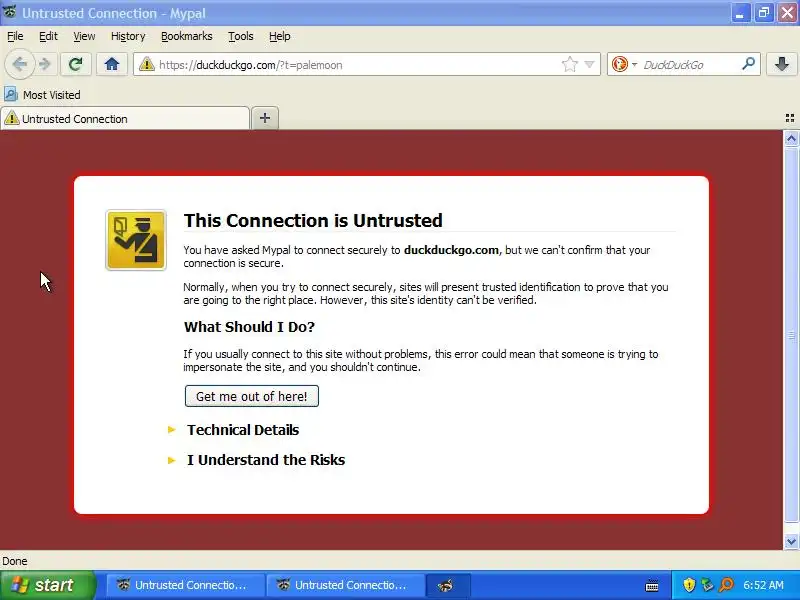Switch to second Untrusted Connection taskbar window
800x600 pixels.
click(x=345, y=585)
